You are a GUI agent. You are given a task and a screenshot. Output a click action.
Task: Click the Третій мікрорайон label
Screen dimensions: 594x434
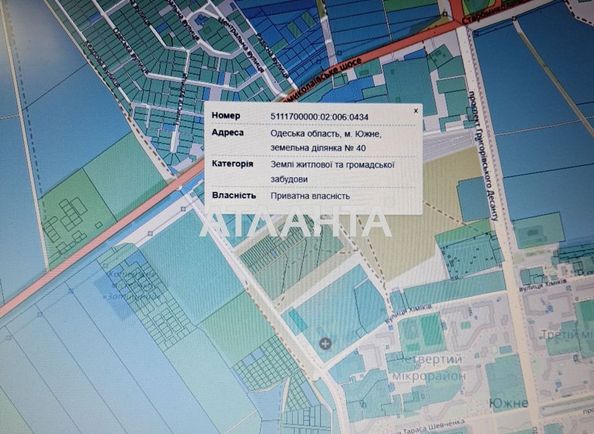click(567, 334)
